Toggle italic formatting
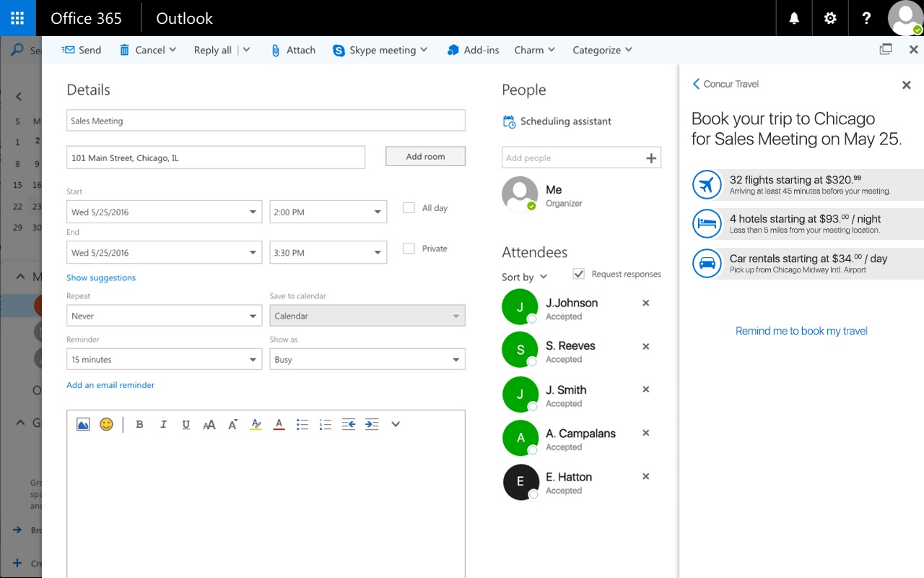Image resolution: width=924 pixels, height=578 pixels. point(163,425)
